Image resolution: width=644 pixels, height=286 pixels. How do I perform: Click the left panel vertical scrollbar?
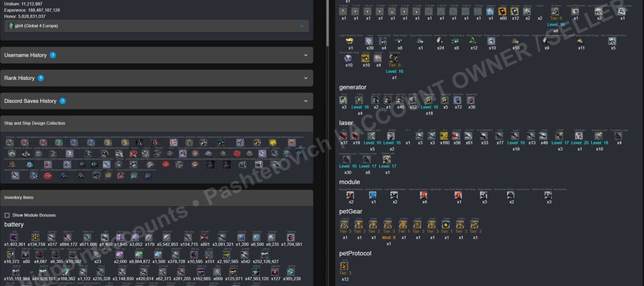(x=327, y=23)
